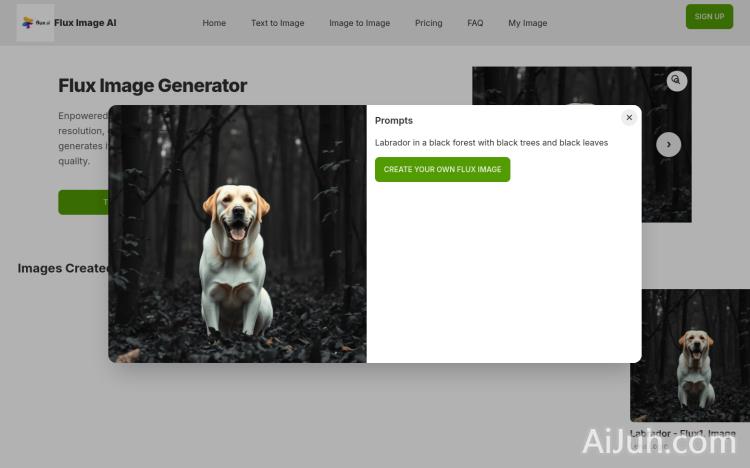Navigate to the Pricing page
This screenshot has height=468, width=750.
[x=428, y=23]
